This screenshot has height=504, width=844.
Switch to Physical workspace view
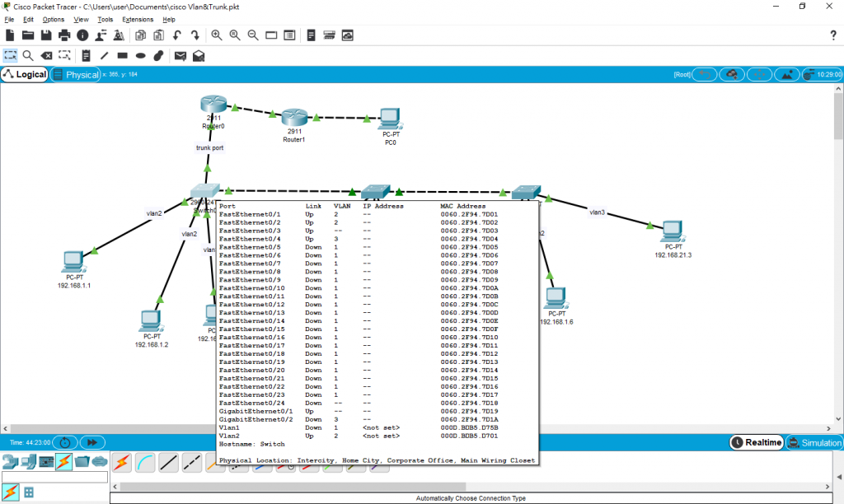(x=76, y=74)
